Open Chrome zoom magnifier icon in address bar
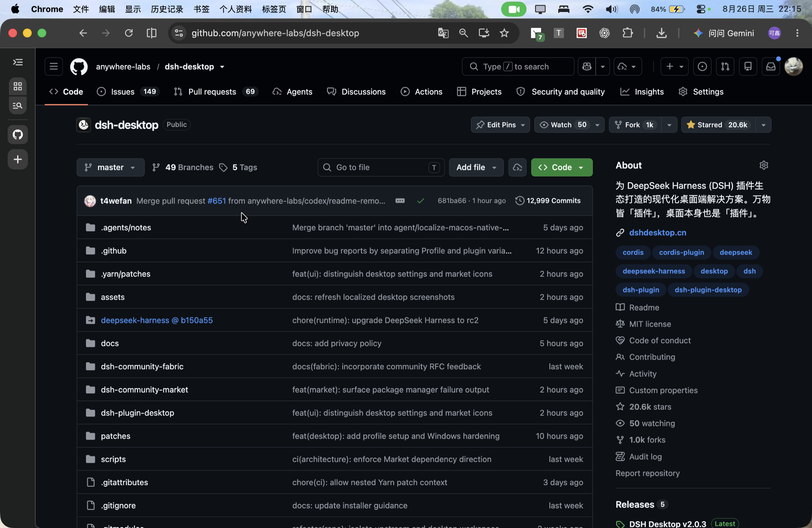The width and height of the screenshot is (812, 528). click(x=463, y=33)
